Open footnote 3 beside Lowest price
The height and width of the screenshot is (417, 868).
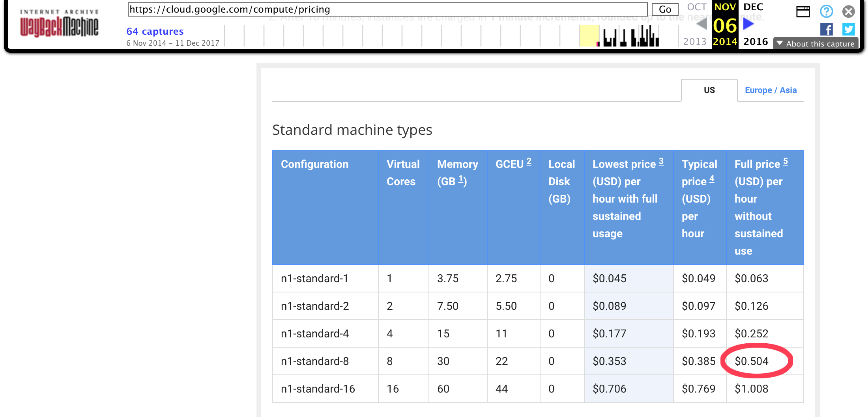[661, 162]
